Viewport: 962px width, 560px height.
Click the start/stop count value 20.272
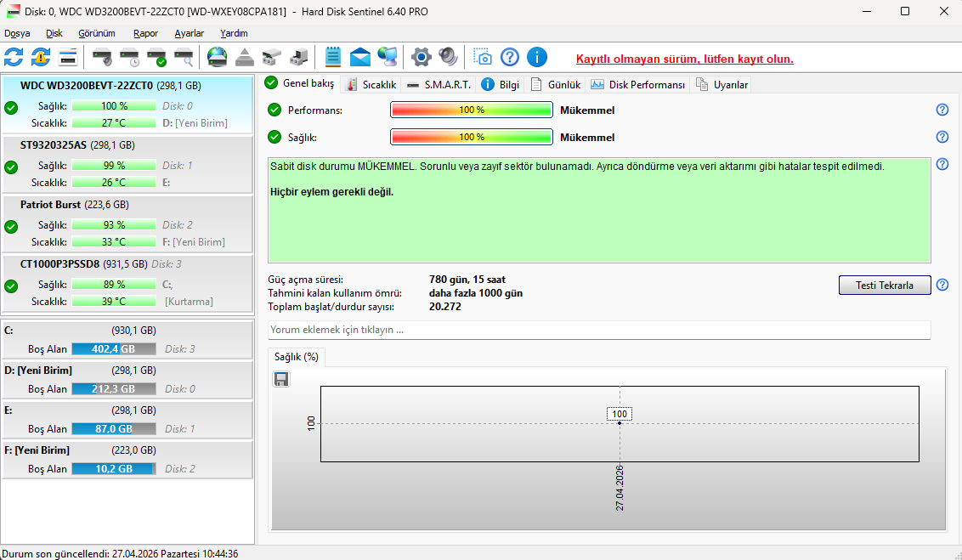[444, 307]
